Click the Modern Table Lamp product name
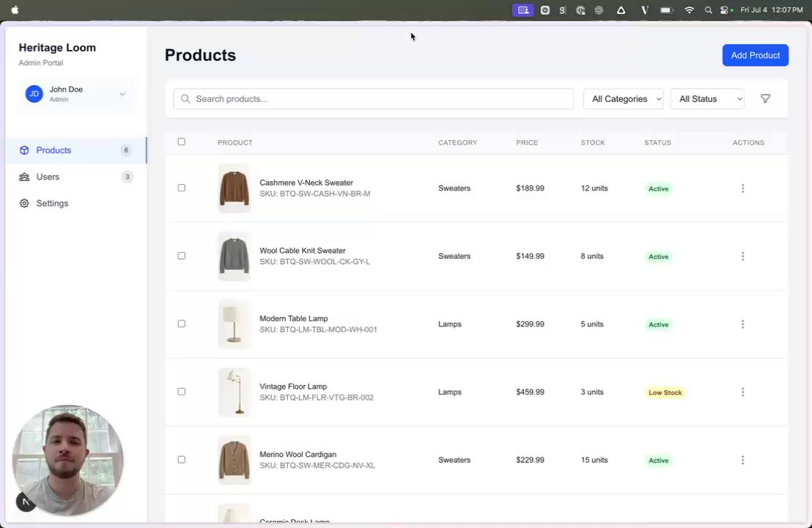The image size is (812, 528). 294,318
